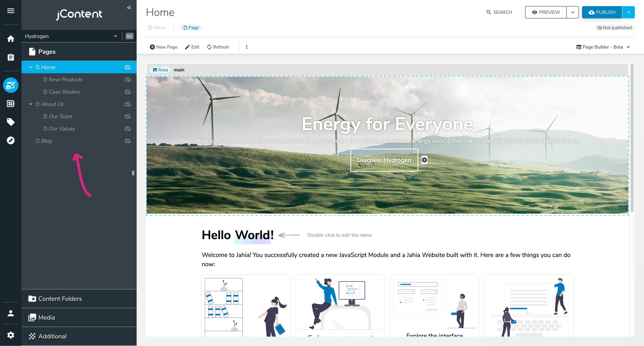Collapse the About Us tree node
644x346 pixels.
31,104
